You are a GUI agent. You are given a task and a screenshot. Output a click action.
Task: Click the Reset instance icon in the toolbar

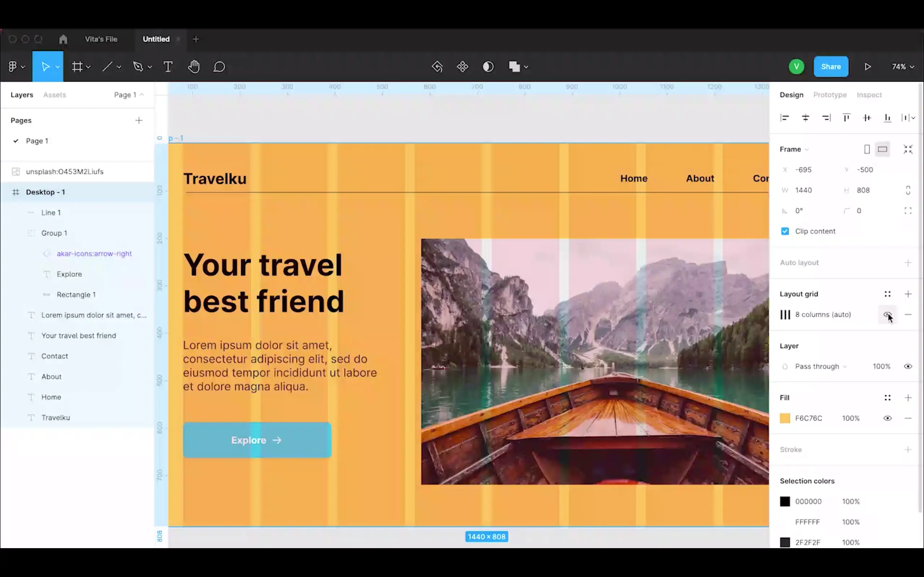coord(437,66)
